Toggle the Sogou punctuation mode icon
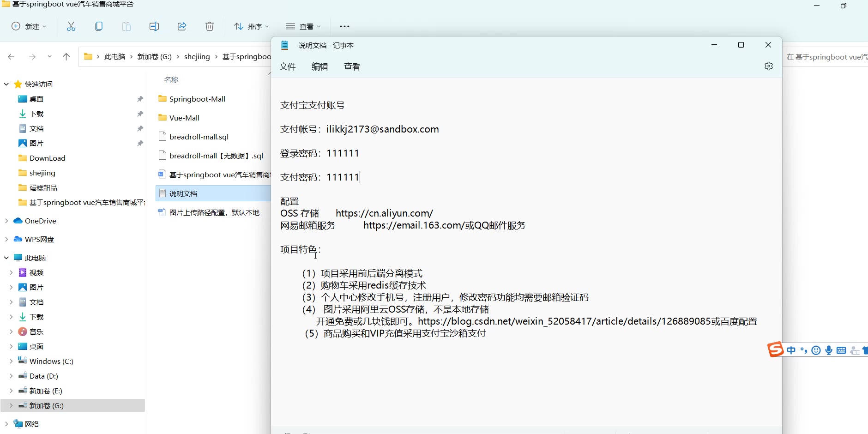This screenshot has height=434, width=868. click(804, 350)
